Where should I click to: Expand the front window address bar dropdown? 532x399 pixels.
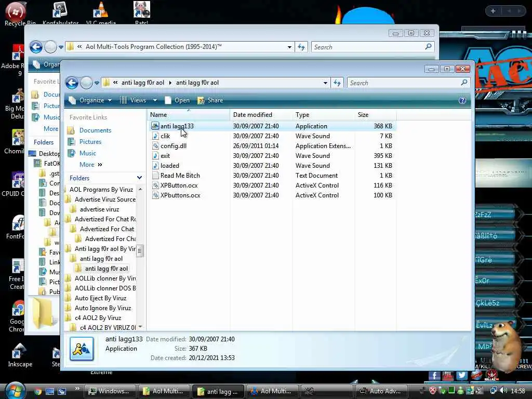tap(325, 83)
